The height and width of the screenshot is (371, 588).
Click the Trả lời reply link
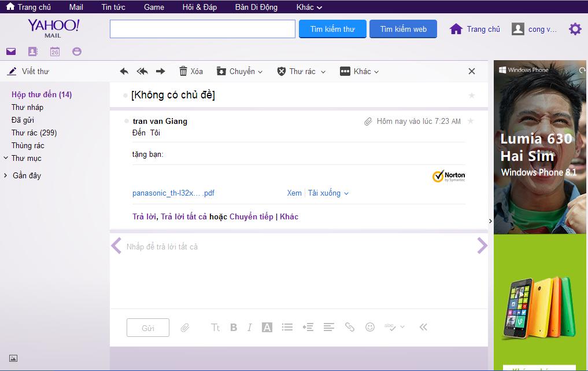pyautogui.click(x=145, y=216)
